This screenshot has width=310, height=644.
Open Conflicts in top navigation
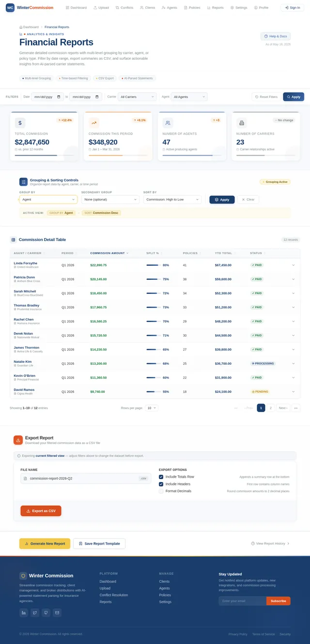[124, 8]
